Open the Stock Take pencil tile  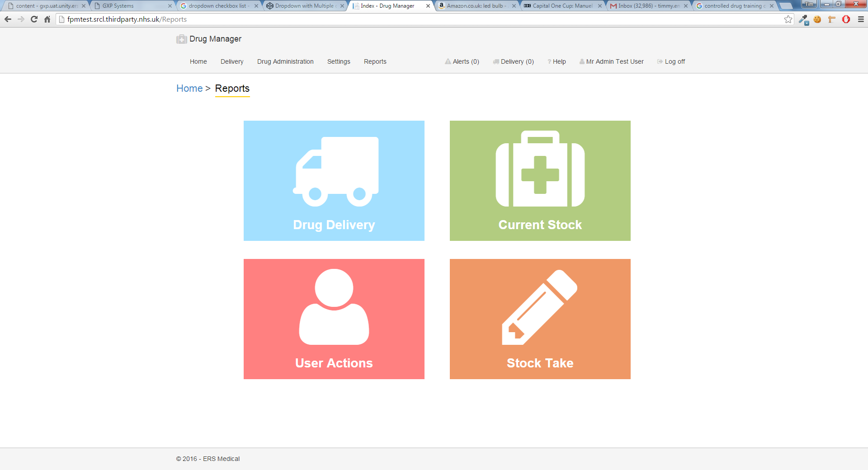click(540, 319)
